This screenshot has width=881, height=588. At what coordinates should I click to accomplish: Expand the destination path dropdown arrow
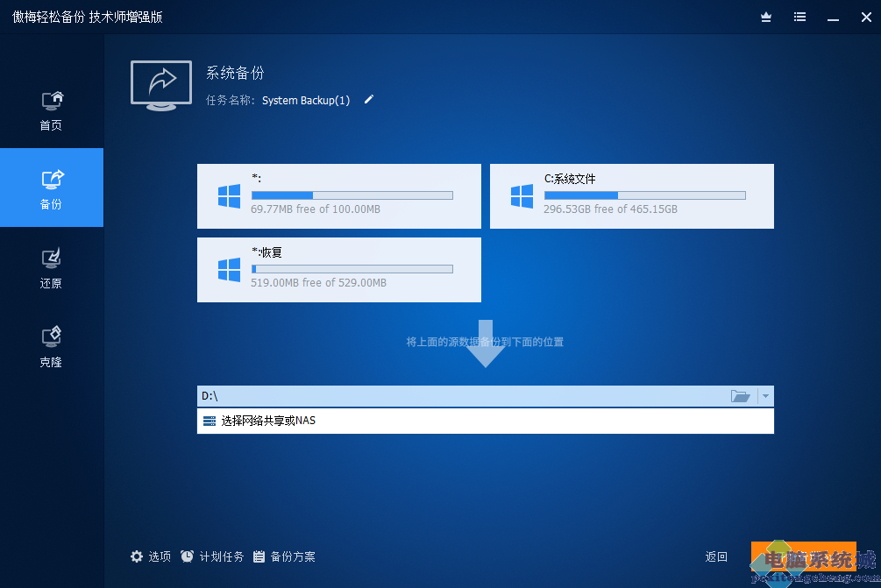click(x=765, y=396)
